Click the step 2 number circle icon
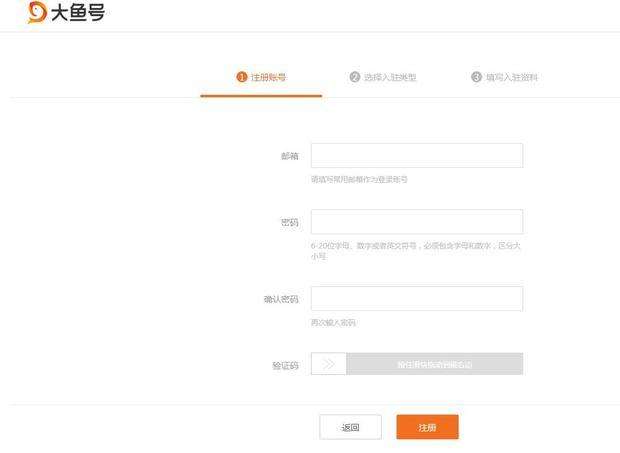 pyautogui.click(x=355, y=77)
